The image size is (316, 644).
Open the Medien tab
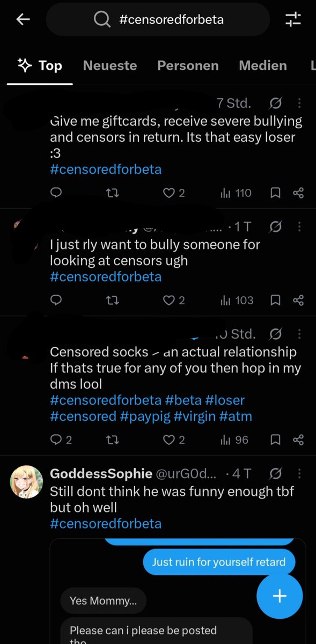(263, 65)
